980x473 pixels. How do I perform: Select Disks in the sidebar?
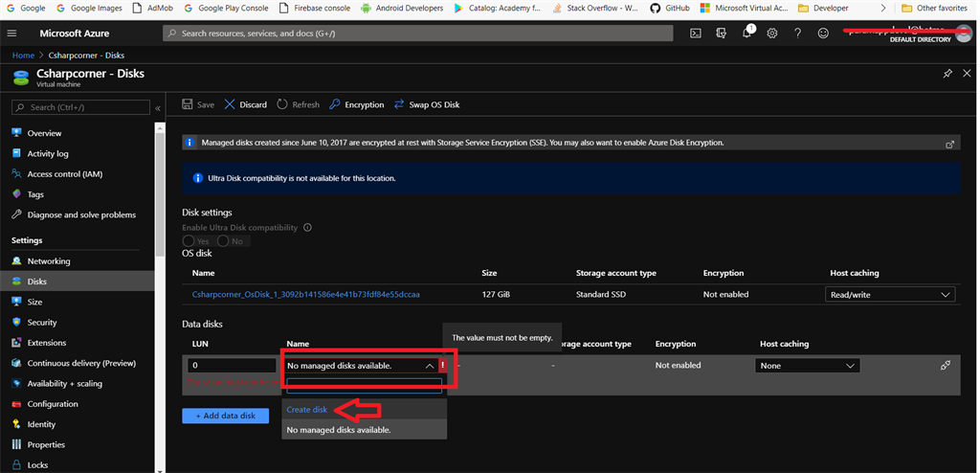point(77,282)
